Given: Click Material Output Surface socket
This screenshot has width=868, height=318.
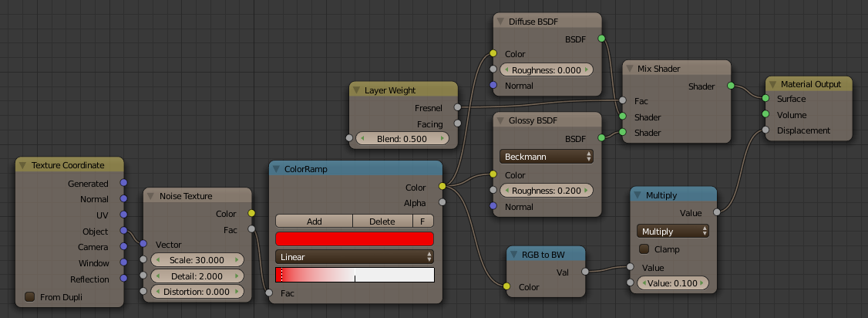Looking at the screenshot, I should point(765,99).
